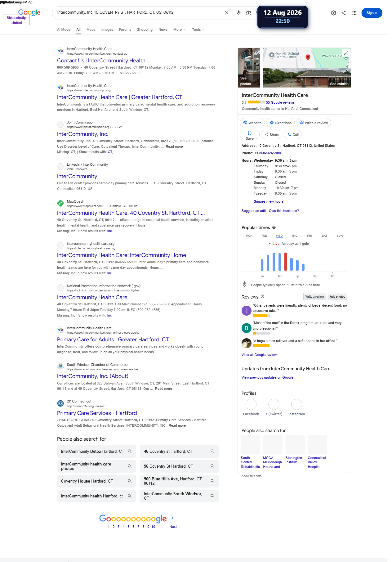Open 55 Google reviews link

point(280,102)
